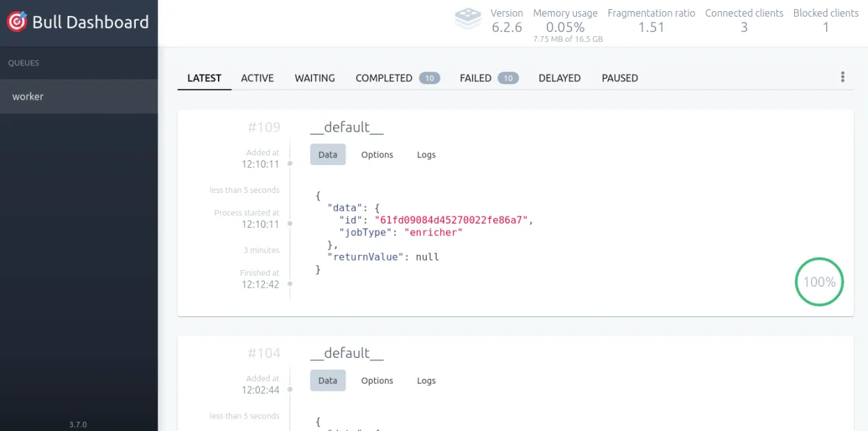The width and height of the screenshot is (868, 431).
Task: Open Logs for job #109
Action: (426, 155)
